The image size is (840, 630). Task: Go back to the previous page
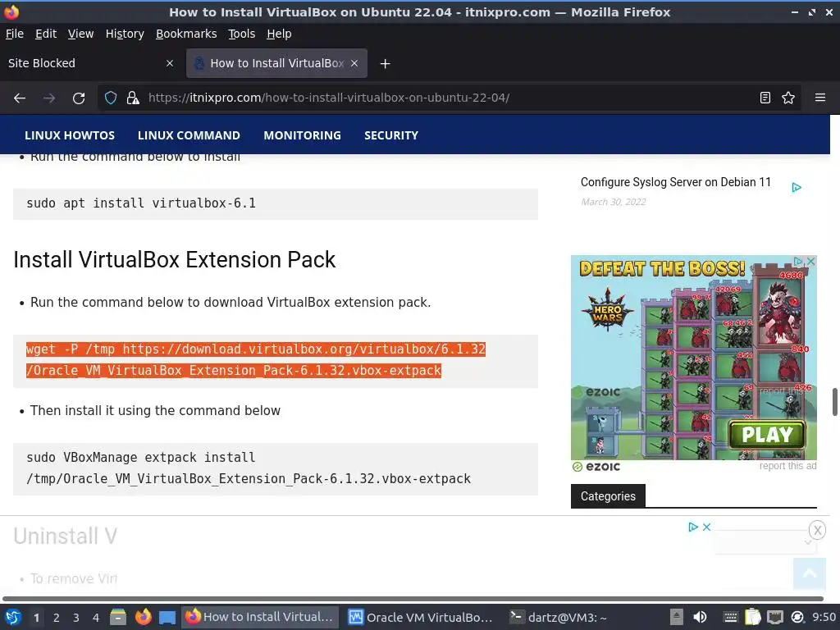(20, 98)
